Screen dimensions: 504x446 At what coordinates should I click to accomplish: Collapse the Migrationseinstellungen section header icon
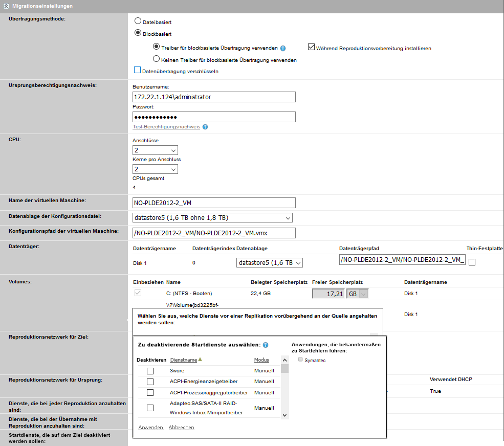[x=6, y=6]
